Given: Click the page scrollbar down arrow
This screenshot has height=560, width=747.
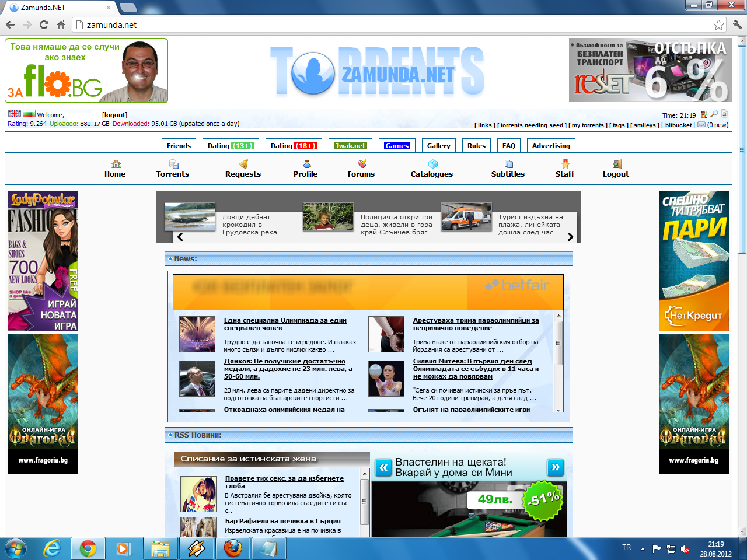Looking at the screenshot, I should coord(742,531).
